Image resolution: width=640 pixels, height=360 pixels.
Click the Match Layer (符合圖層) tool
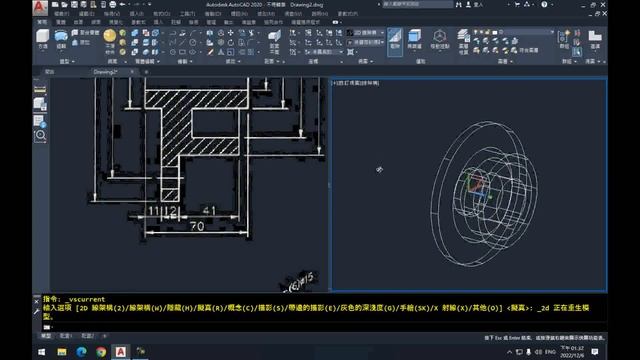pos(525,50)
